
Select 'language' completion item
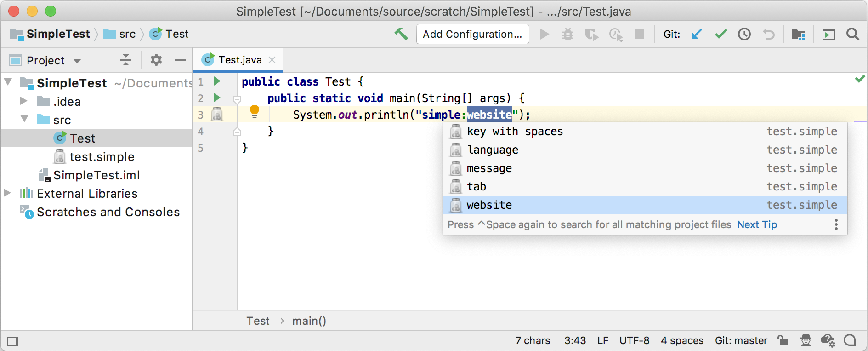coord(645,150)
